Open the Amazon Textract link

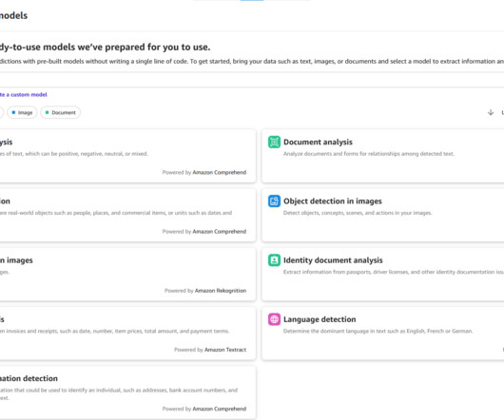point(225,350)
